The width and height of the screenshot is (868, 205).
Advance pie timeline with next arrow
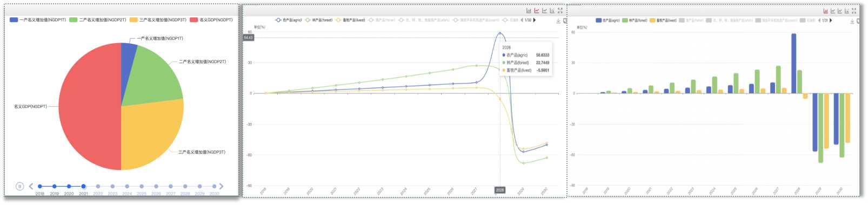point(221,186)
